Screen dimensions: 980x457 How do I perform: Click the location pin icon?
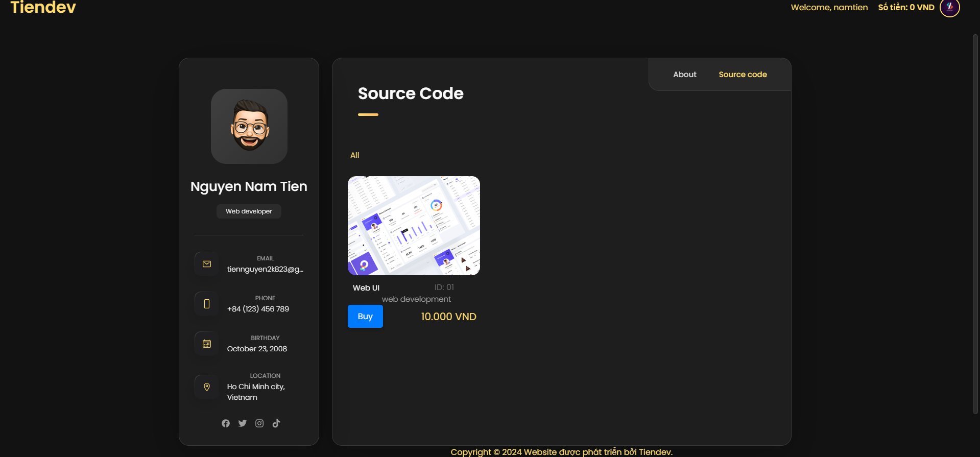coord(207,387)
